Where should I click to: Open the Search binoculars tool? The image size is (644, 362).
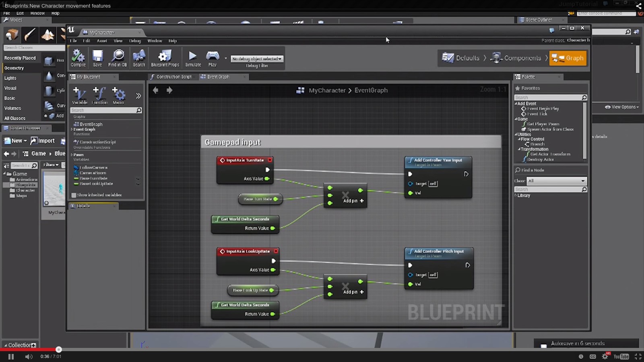click(139, 58)
